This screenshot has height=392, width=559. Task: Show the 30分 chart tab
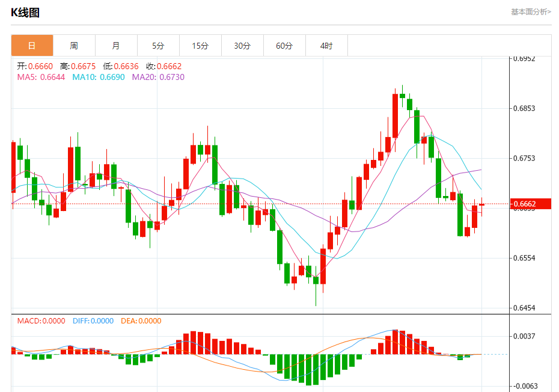pyautogui.click(x=242, y=46)
